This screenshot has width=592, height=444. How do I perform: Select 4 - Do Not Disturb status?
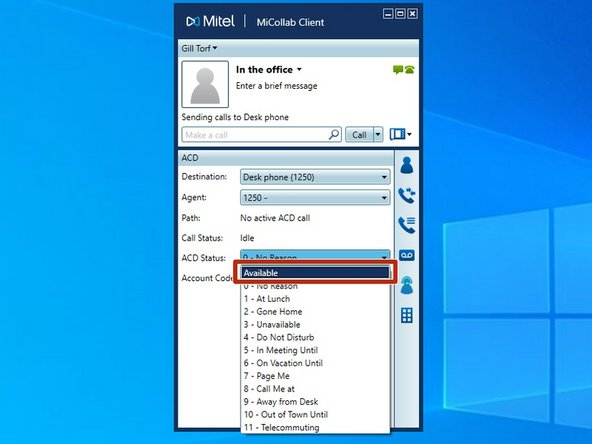tap(315, 337)
